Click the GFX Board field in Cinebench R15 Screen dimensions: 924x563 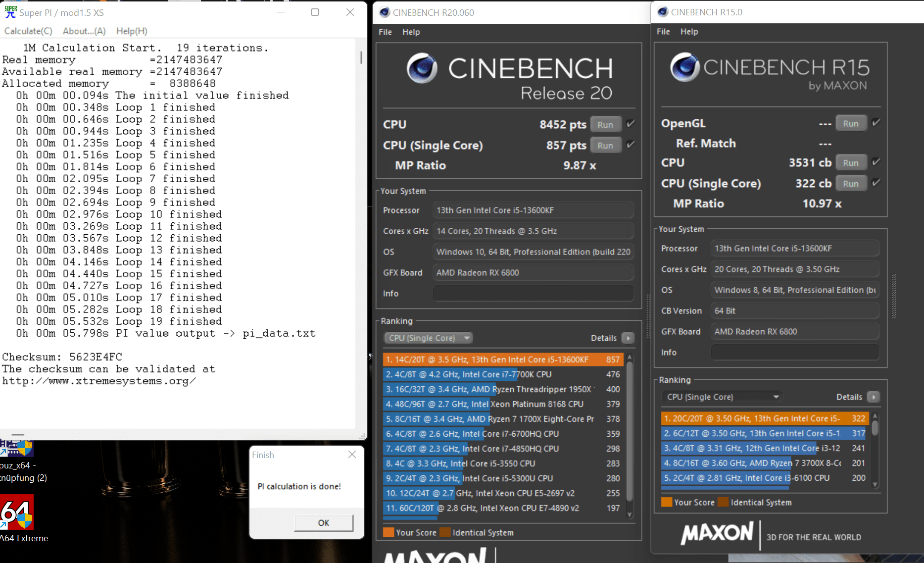(x=795, y=331)
